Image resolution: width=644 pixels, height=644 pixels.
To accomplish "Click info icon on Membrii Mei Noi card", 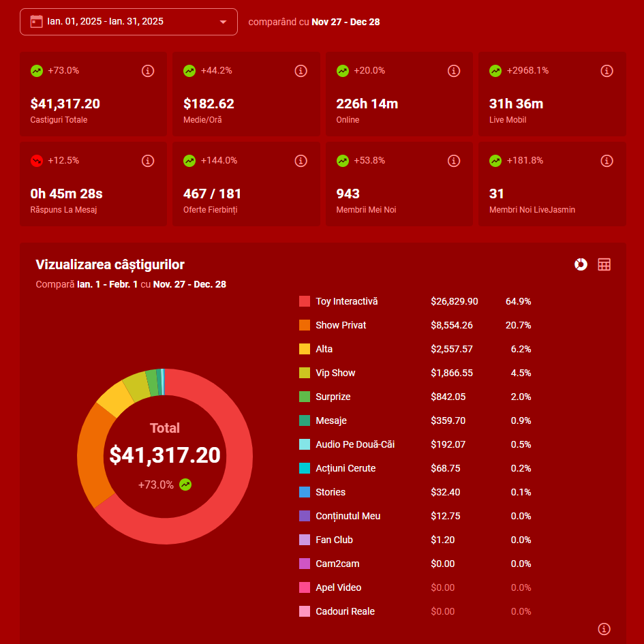I will pyautogui.click(x=453, y=161).
